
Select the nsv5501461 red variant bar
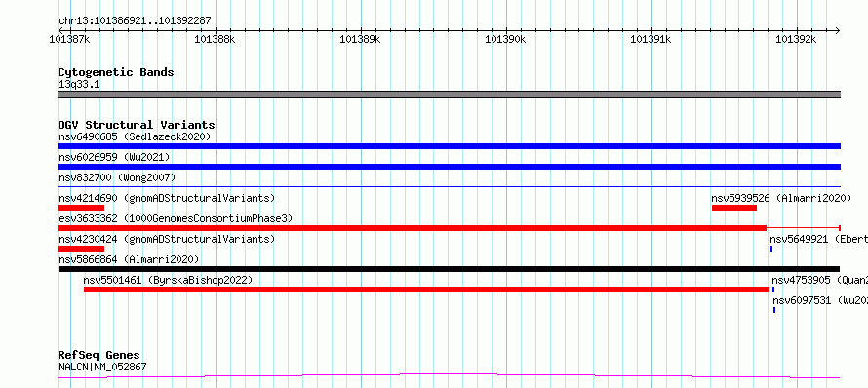point(427,290)
